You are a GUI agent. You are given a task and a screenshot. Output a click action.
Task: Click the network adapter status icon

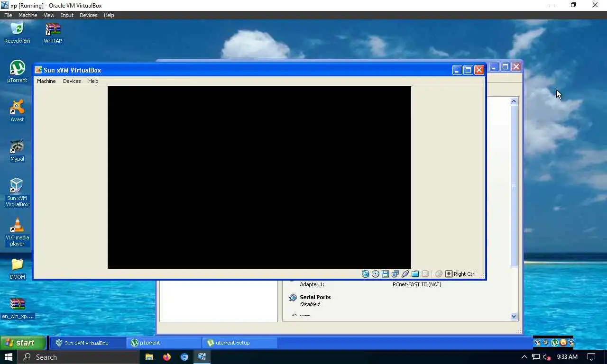395,274
